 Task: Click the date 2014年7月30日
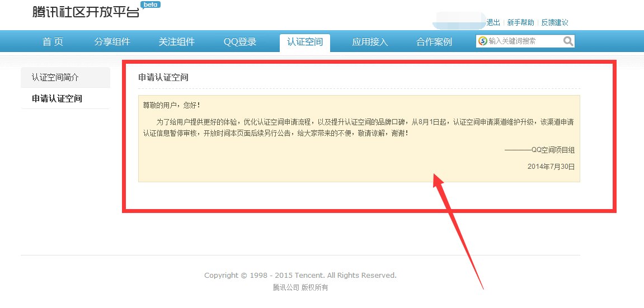pos(551,167)
